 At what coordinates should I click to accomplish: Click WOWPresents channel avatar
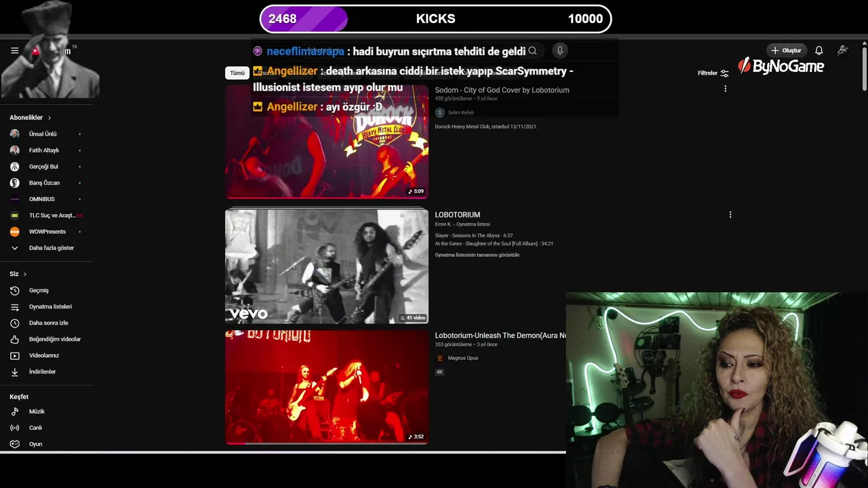pyautogui.click(x=15, y=232)
